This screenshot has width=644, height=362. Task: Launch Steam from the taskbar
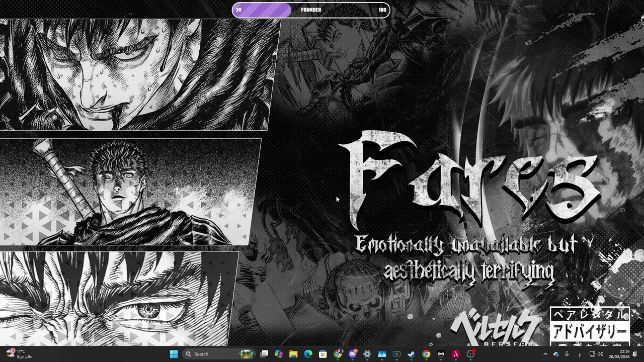412,354
